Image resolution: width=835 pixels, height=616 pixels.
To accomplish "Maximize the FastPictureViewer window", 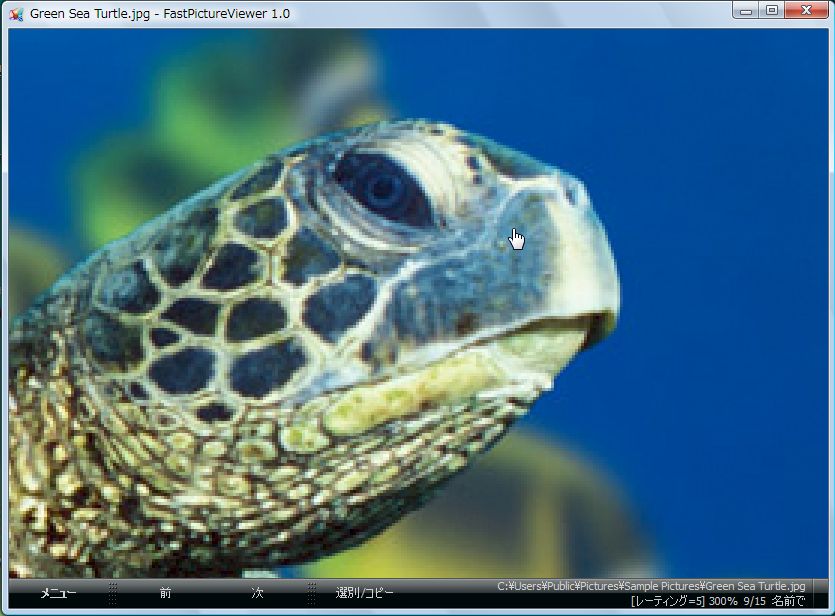I will pos(772,11).
